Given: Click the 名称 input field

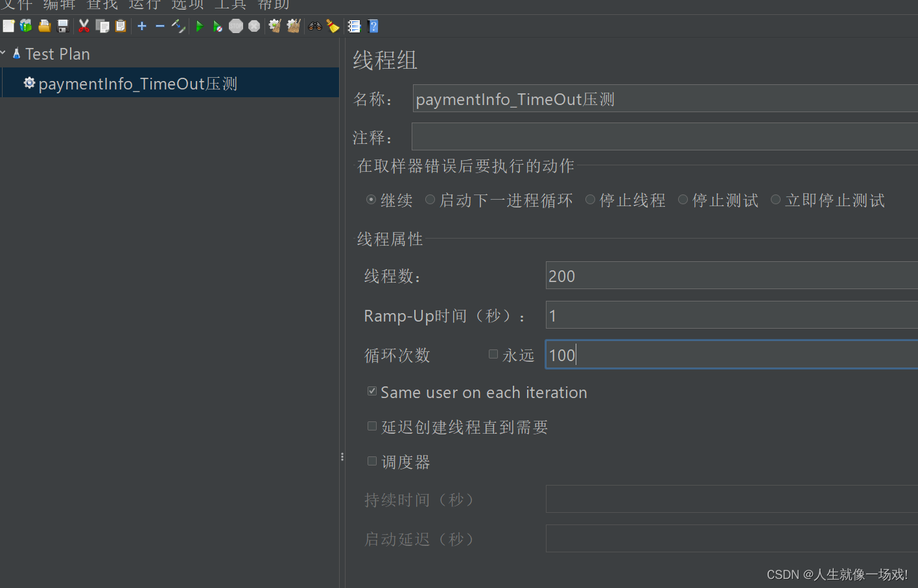Looking at the screenshot, I should click(665, 99).
